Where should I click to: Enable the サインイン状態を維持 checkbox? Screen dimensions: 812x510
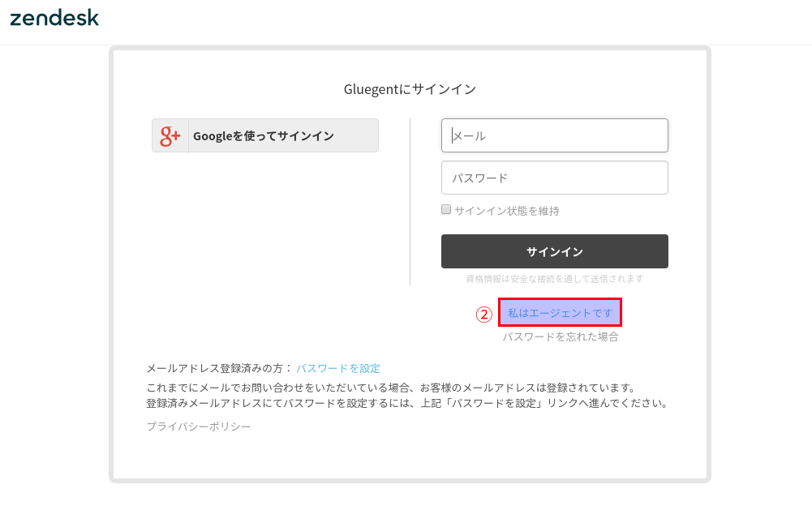(446, 209)
